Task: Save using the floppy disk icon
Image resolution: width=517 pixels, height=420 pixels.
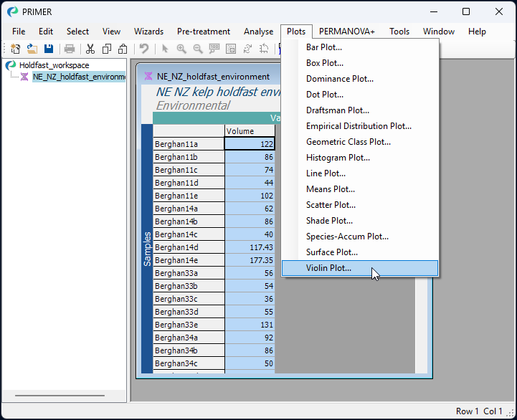Action: [49, 49]
